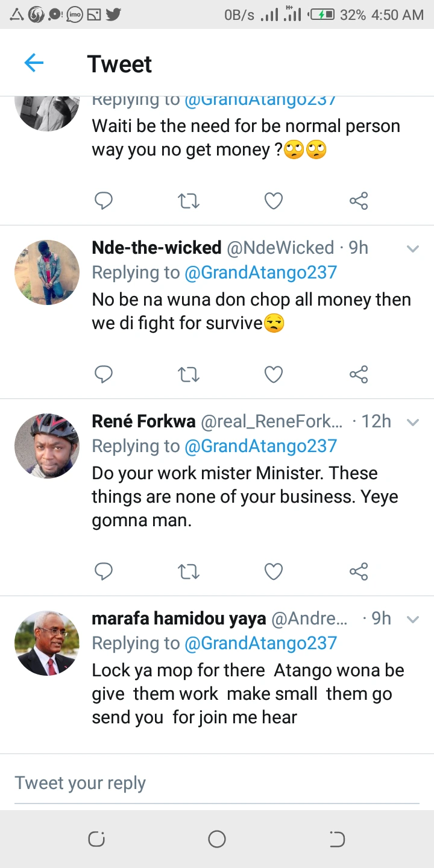Viewport: 434px width, 868px height.
Task: Open marafa hamidou yaya's profile avatar
Action: pos(47,643)
